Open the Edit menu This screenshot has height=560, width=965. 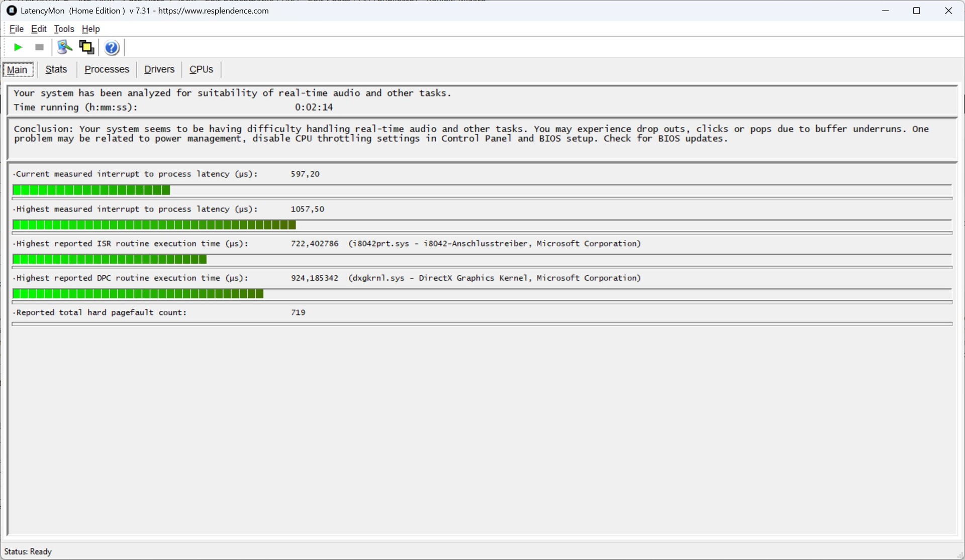point(39,29)
